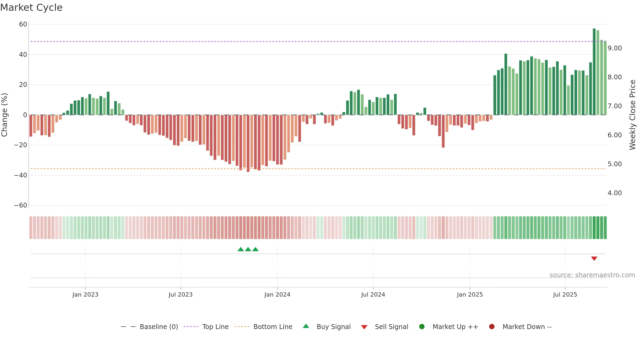Click the 4.00 price tick label
The height and width of the screenshot is (362, 644).
(x=615, y=193)
